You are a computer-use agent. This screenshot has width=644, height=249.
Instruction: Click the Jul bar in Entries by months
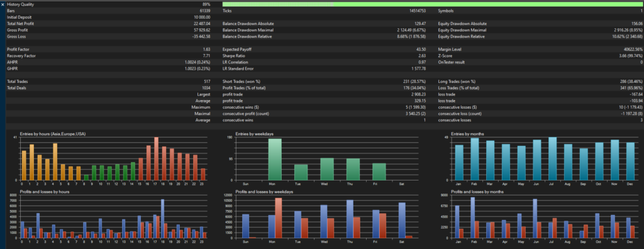click(552, 158)
